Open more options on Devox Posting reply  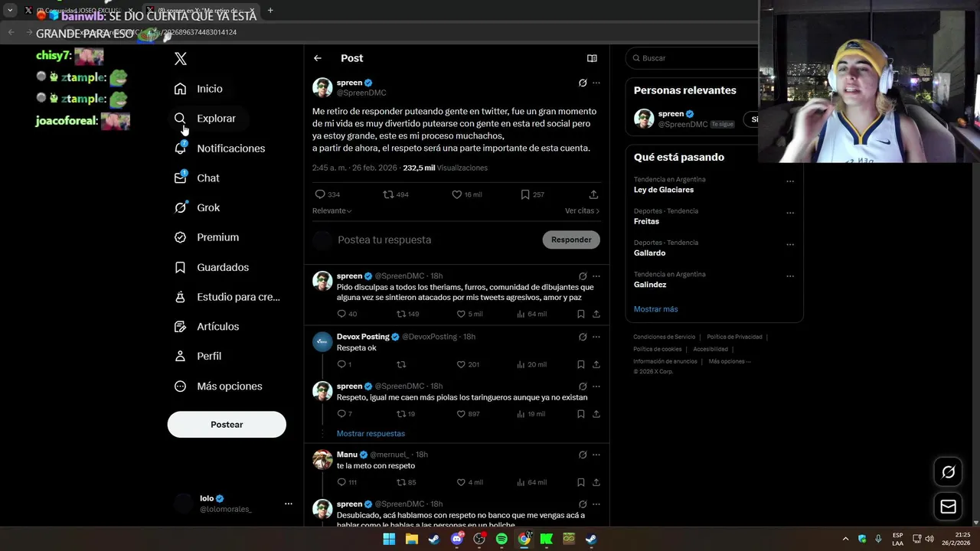pyautogui.click(x=596, y=337)
